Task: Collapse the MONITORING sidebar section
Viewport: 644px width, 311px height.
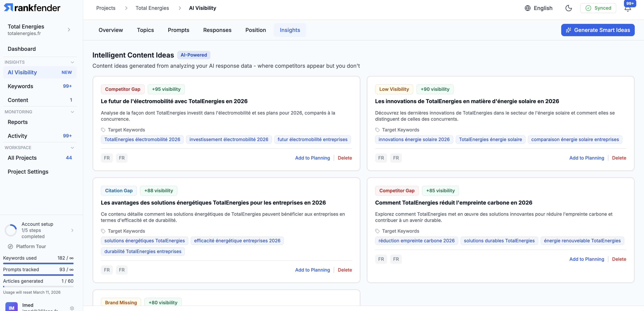Action: 72,112
